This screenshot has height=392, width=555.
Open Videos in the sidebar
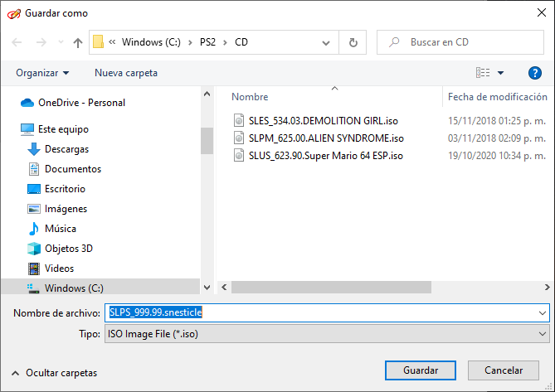[x=59, y=269]
